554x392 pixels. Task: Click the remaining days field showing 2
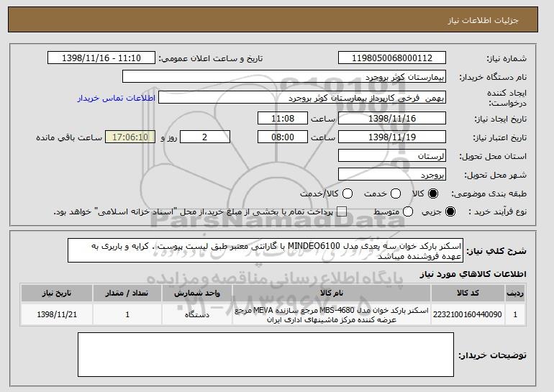point(205,137)
